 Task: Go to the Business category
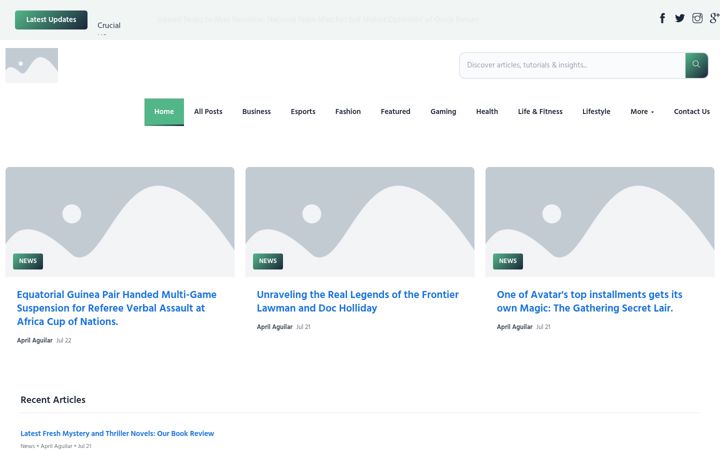(256, 112)
